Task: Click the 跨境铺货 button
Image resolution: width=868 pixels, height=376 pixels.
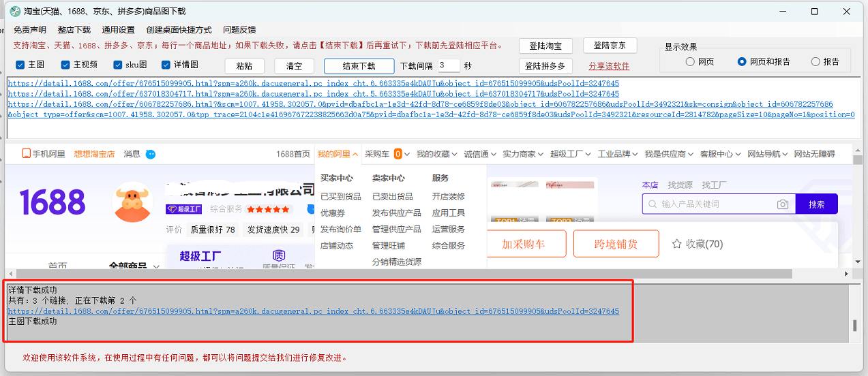Action: 616,244
